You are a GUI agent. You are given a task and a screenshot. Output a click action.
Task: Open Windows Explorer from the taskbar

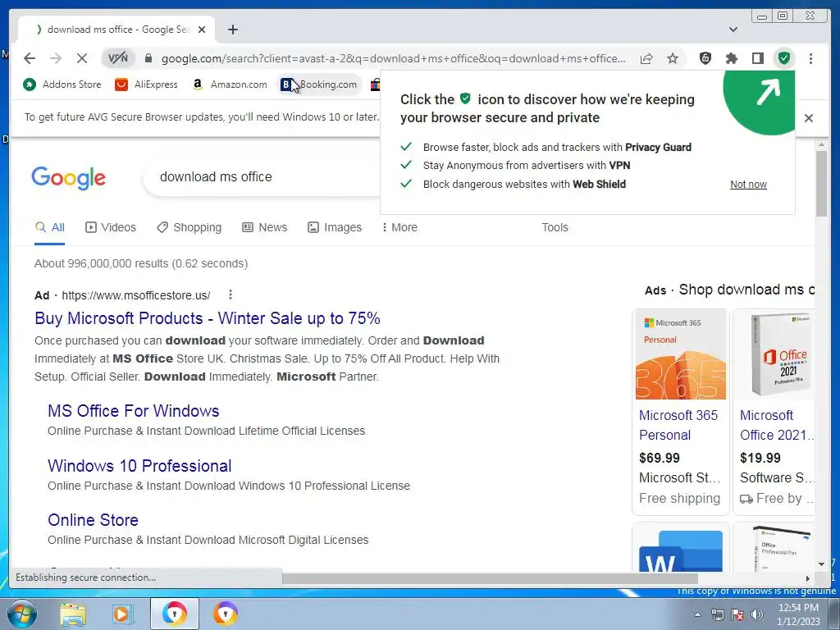click(73, 614)
